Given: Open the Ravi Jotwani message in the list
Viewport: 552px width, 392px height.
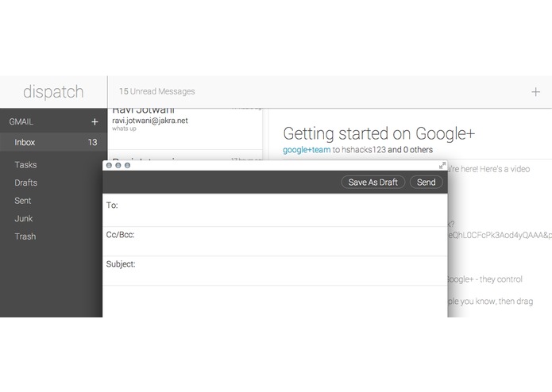Looking at the screenshot, I should click(x=185, y=129).
